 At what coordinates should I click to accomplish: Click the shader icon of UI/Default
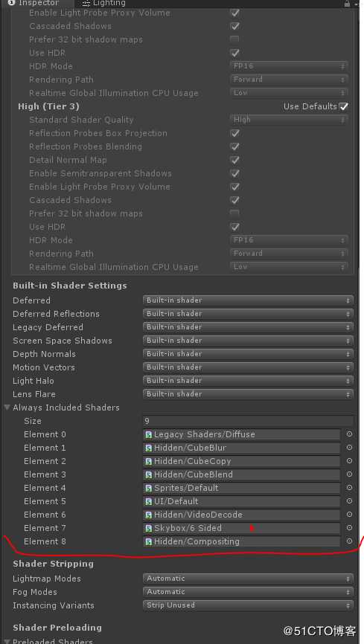[148, 501]
